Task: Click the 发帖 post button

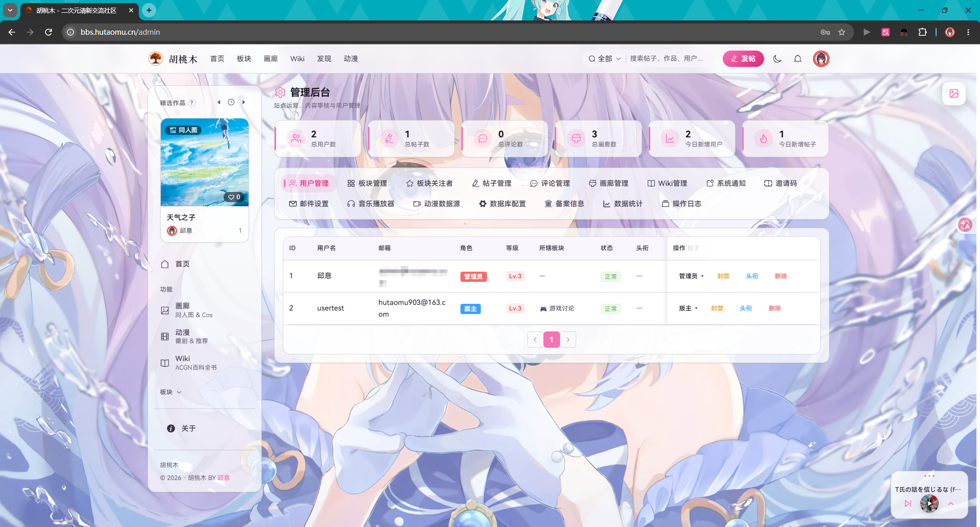Action: click(x=743, y=59)
